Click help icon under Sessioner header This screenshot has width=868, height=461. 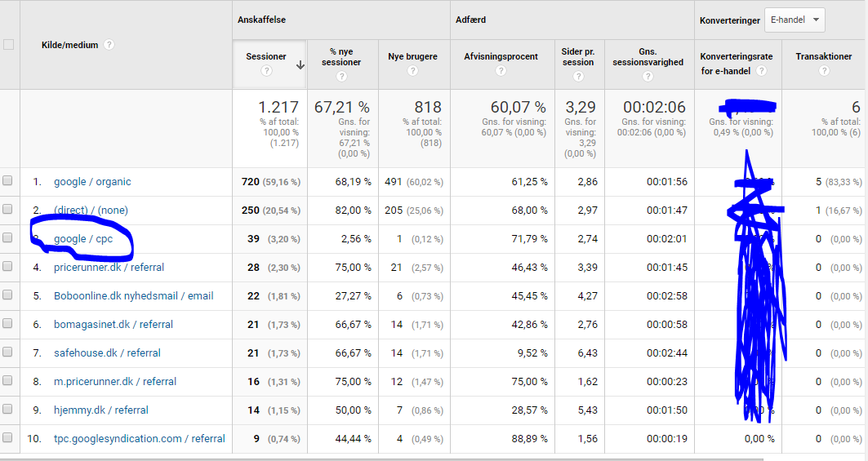[x=266, y=72]
